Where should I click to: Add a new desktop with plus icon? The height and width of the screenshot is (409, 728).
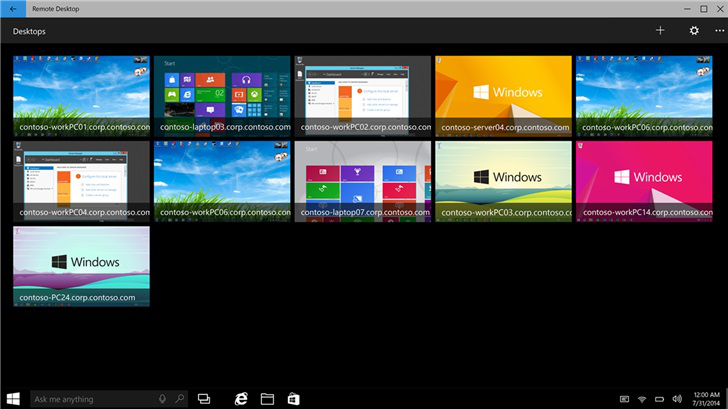click(660, 31)
